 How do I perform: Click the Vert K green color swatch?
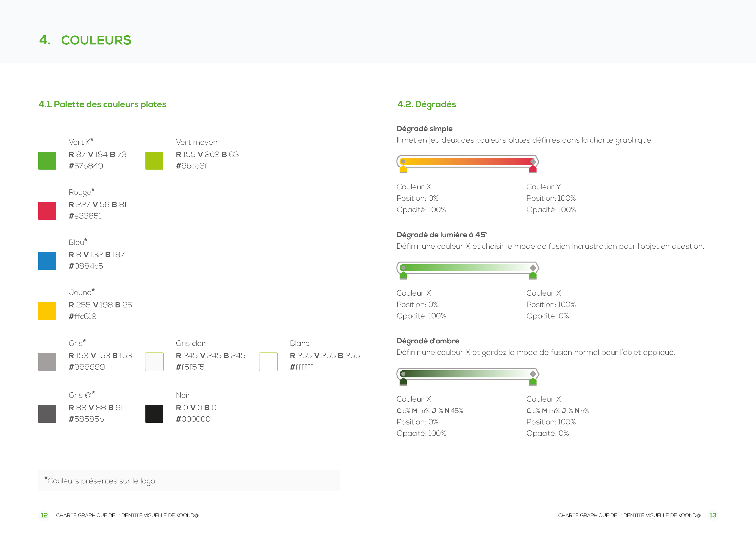point(47,160)
